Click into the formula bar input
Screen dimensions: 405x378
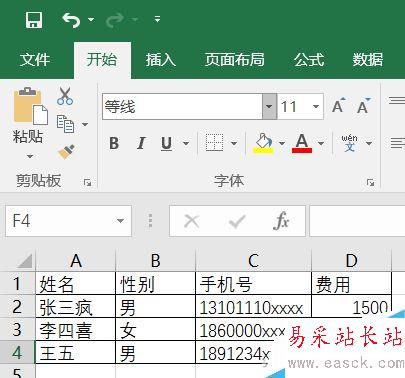(x=357, y=221)
